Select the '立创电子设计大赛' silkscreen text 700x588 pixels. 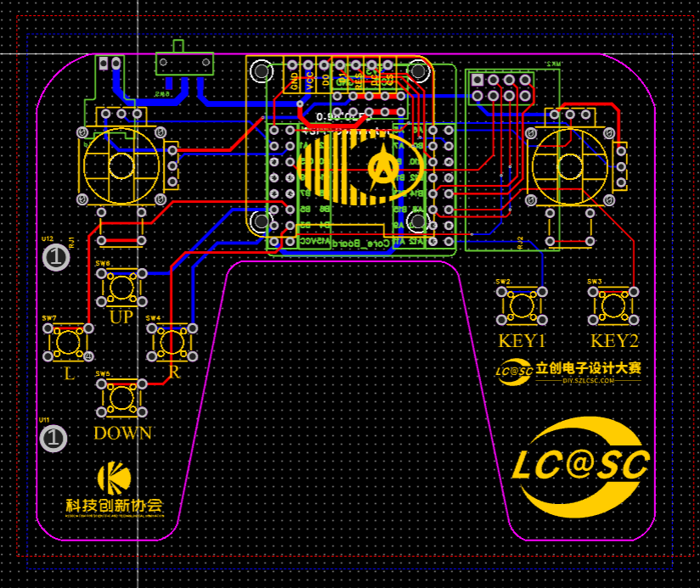pos(588,368)
